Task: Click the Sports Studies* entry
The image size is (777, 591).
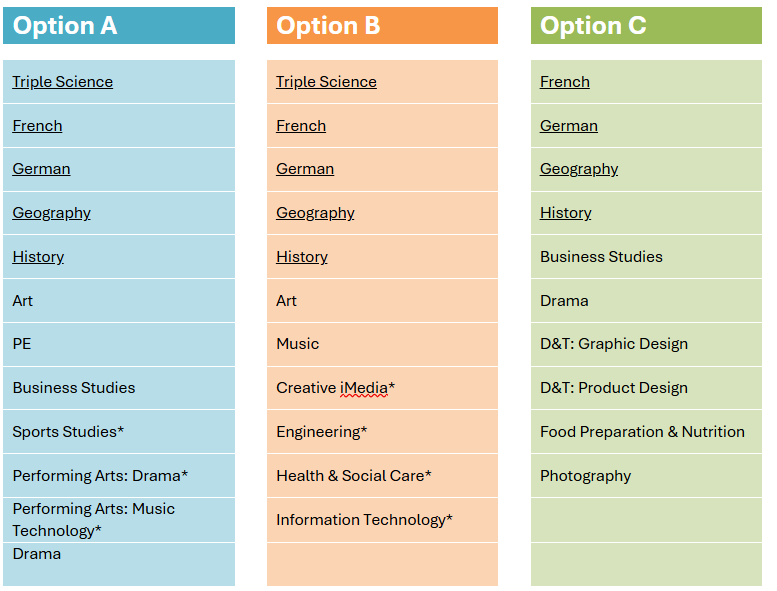Action: point(68,432)
